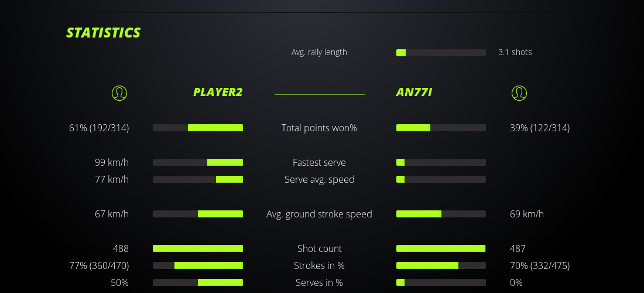Click AN77I Strokes in % bar

[441, 265]
